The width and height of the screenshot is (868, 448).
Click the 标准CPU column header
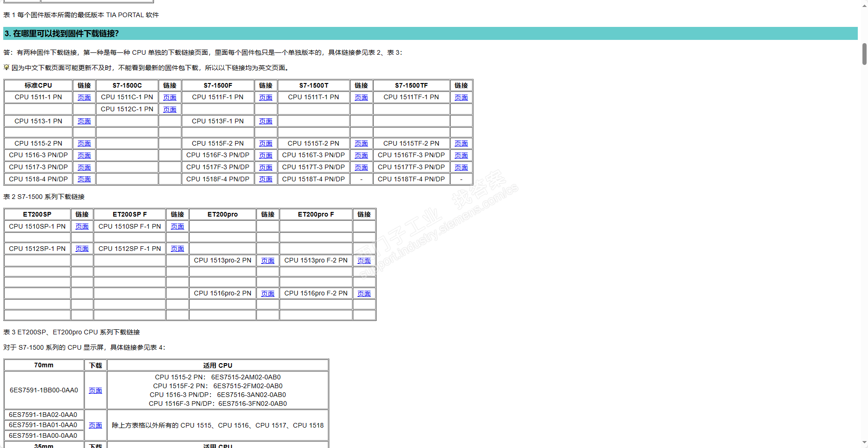[38, 85]
